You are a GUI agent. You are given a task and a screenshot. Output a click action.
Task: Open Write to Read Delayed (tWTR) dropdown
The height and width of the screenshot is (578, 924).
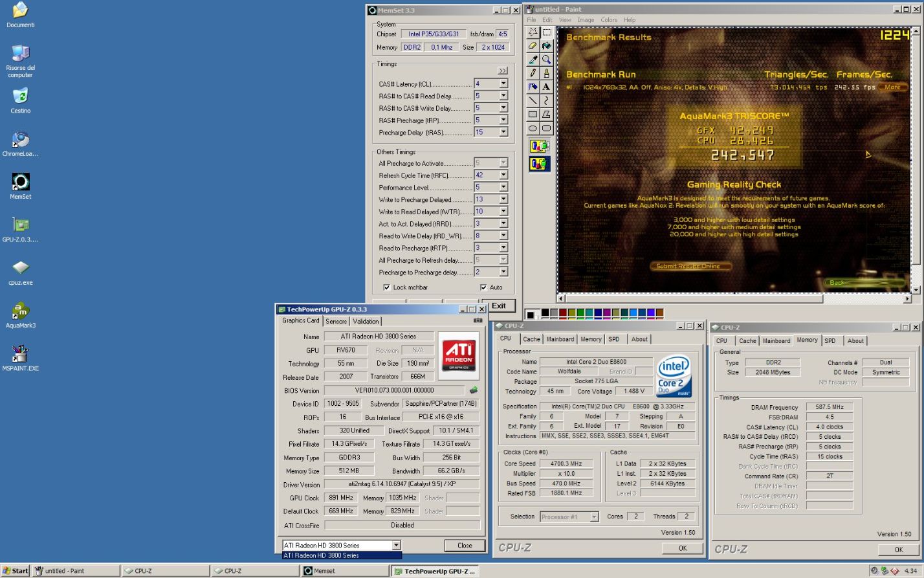pos(503,211)
